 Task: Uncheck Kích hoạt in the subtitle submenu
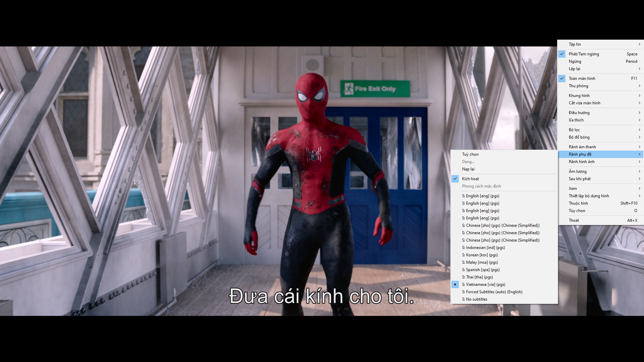pos(504,179)
